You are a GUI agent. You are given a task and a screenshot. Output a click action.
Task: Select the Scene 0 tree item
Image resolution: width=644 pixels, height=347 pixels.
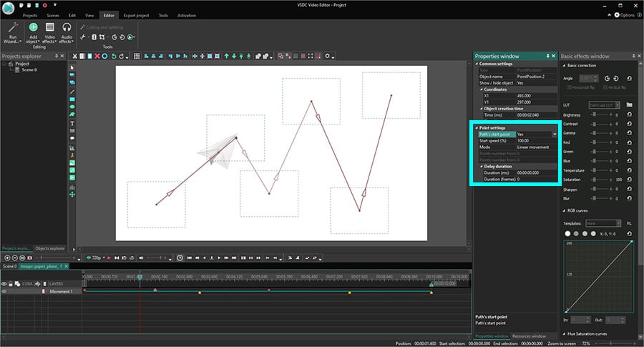(29, 70)
